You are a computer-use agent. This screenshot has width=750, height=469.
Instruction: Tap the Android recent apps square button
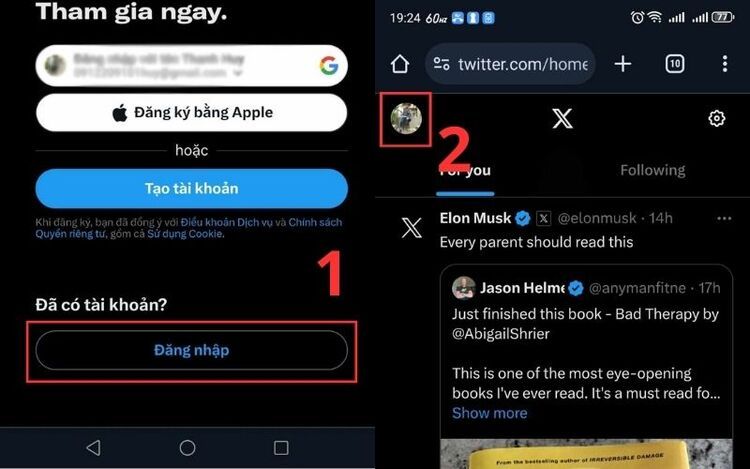281,447
